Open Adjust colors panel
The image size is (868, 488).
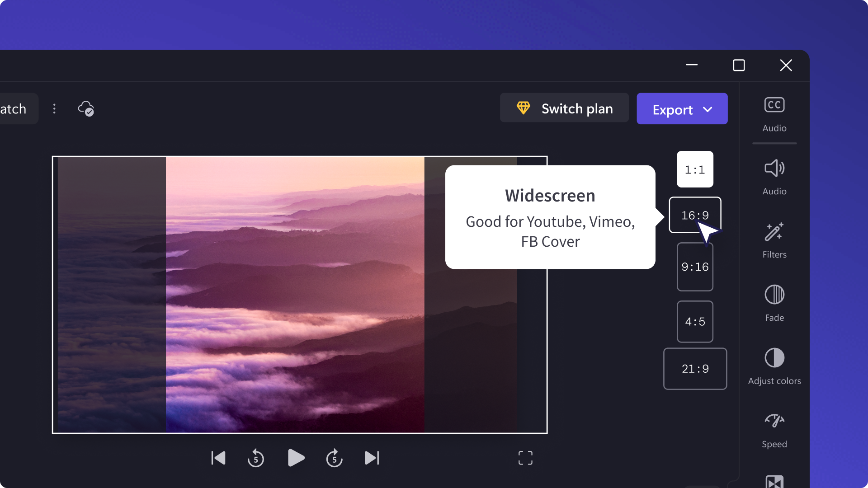[x=774, y=365]
